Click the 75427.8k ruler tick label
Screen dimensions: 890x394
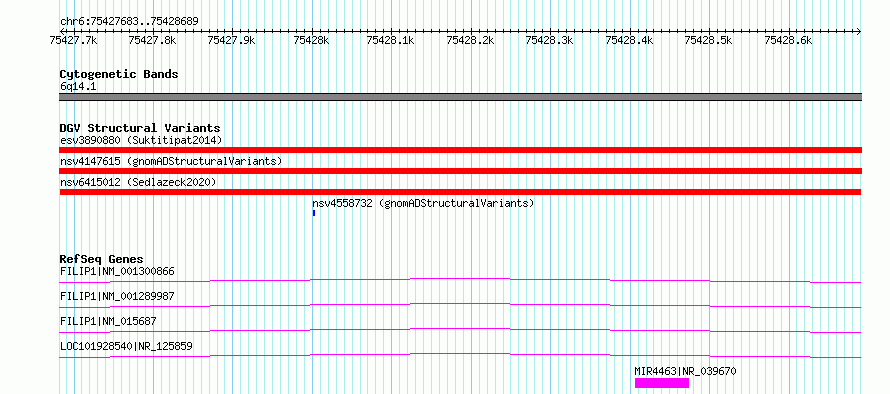pos(153,40)
